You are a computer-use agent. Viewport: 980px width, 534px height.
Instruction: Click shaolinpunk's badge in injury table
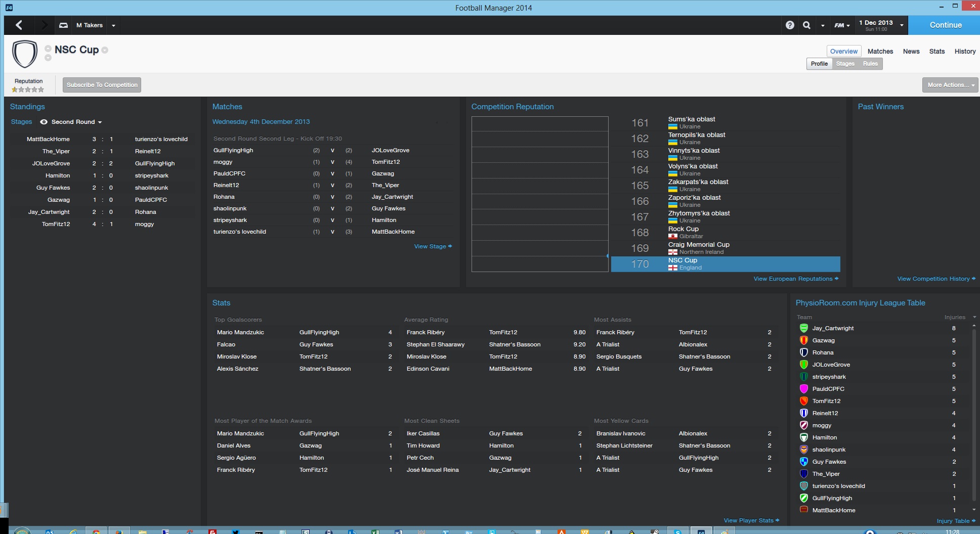[x=803, y=450]
